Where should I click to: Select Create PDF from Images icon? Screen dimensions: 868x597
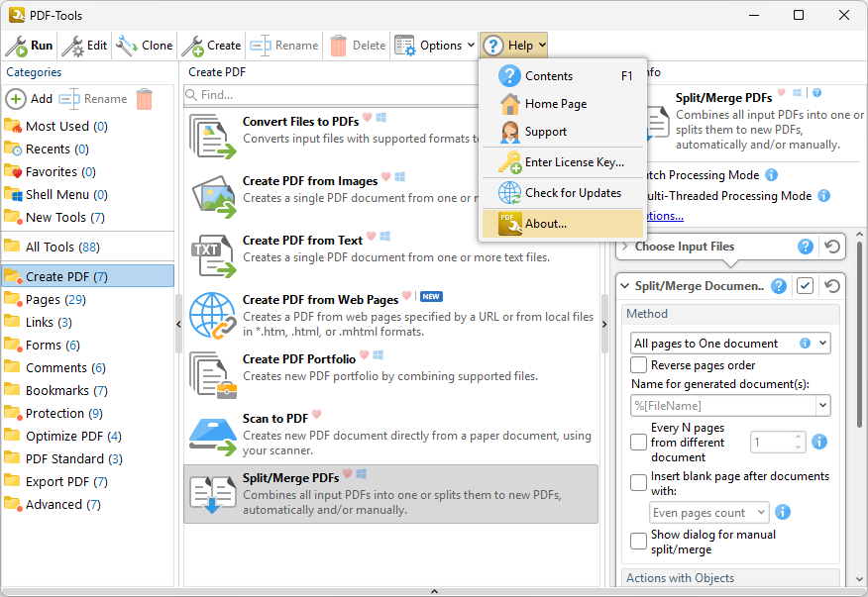213,196
